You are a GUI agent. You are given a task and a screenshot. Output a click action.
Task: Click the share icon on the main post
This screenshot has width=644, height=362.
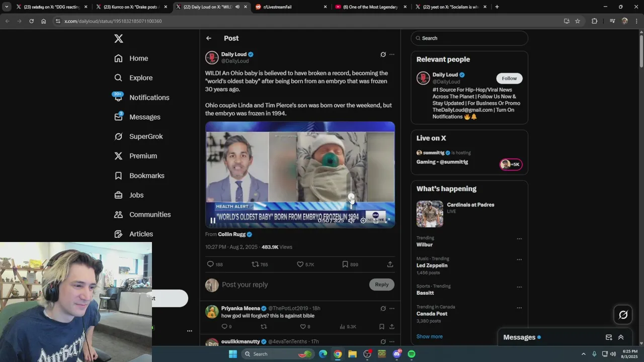390,264
